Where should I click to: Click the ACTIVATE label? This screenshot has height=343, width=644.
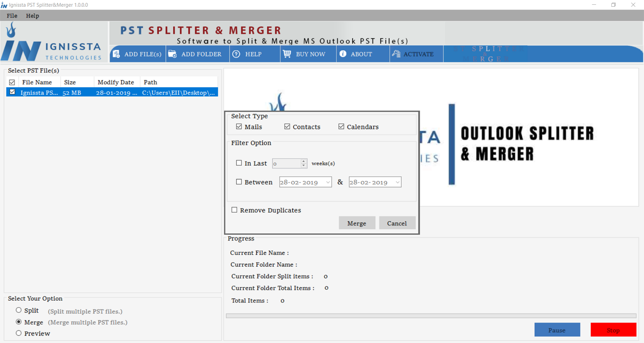(x=418, y=54)
